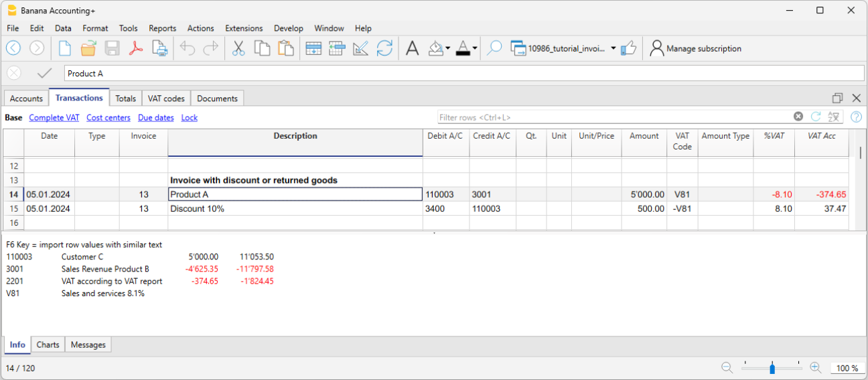The image size is (868, 380).
Task: Open the Reports menu
Action: [162, 28]
